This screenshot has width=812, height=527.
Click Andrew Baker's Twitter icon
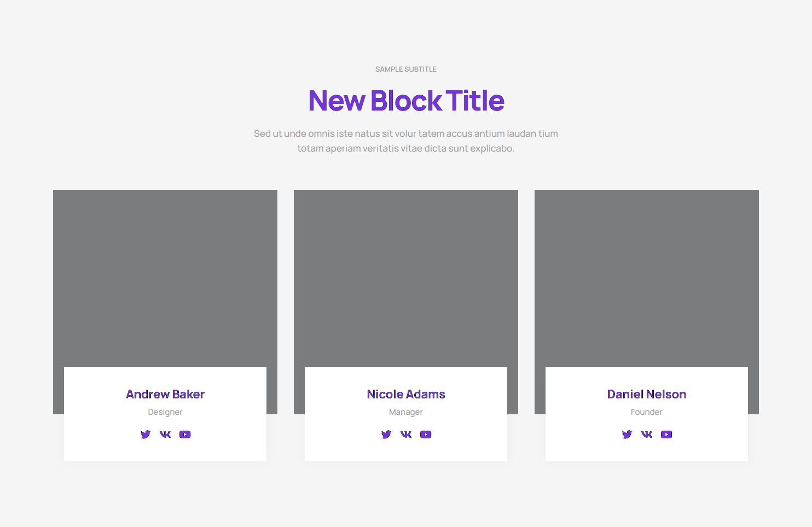[x=145, y=435]
